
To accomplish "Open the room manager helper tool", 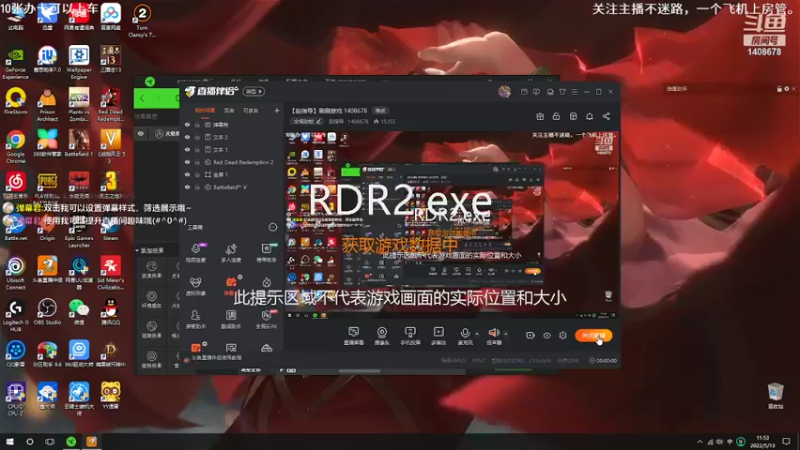I will [x=196, y=319].
